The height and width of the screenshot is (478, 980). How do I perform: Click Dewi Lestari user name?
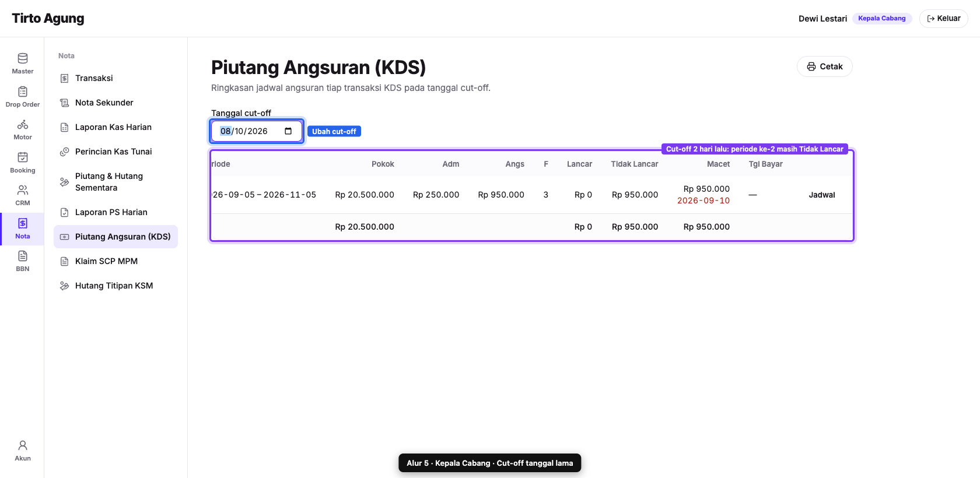822,19
